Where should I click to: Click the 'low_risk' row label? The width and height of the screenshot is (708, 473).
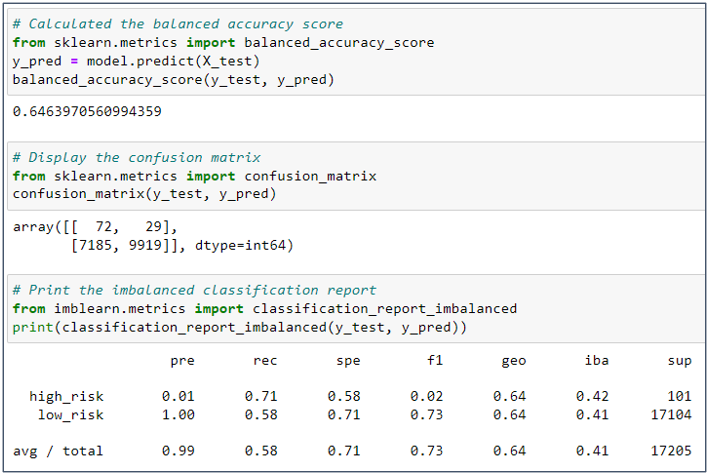[x=71, y=415]
